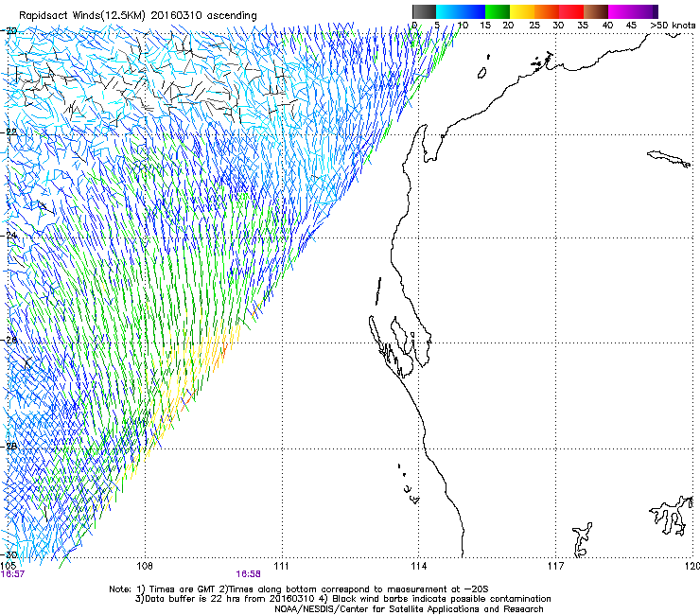
Task: Click the title text 'Rapidscat Winds(12.5KM) 20160310 ascending'
Action: click(138, 16)
